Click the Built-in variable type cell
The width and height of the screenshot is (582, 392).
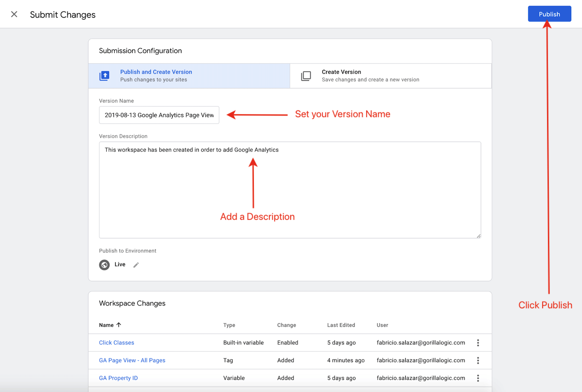click(x=244, y=343)
